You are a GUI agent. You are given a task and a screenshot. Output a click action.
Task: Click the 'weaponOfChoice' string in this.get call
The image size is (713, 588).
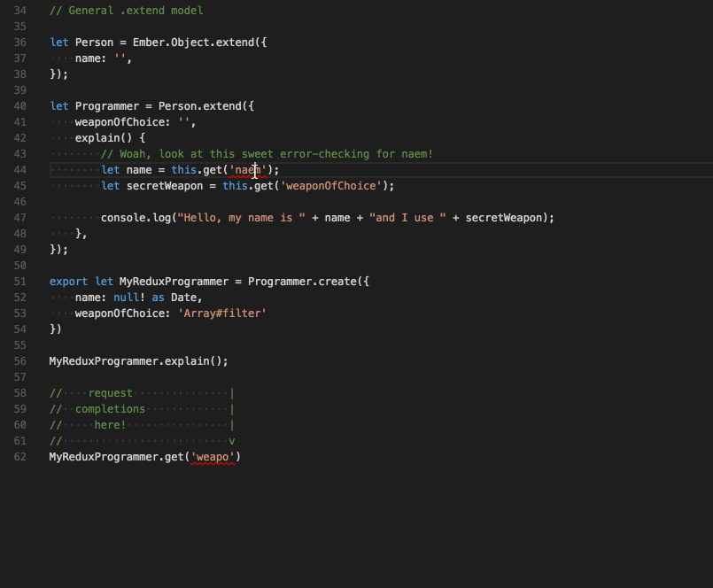(330, 186)
